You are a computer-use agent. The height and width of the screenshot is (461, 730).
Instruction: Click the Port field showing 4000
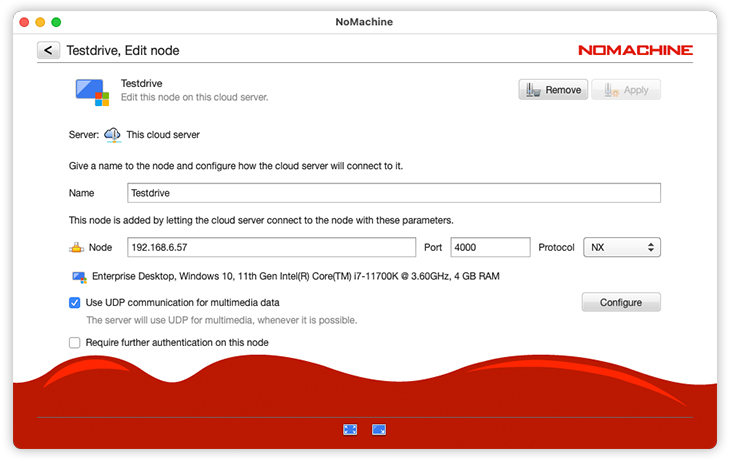(x=490, y=247)
